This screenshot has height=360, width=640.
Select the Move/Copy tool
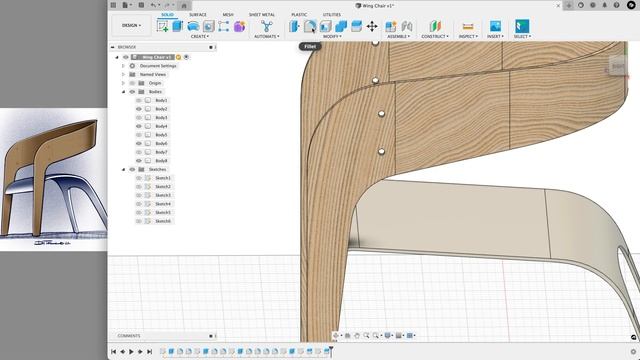pyautogui.click(x=372, y=27)
